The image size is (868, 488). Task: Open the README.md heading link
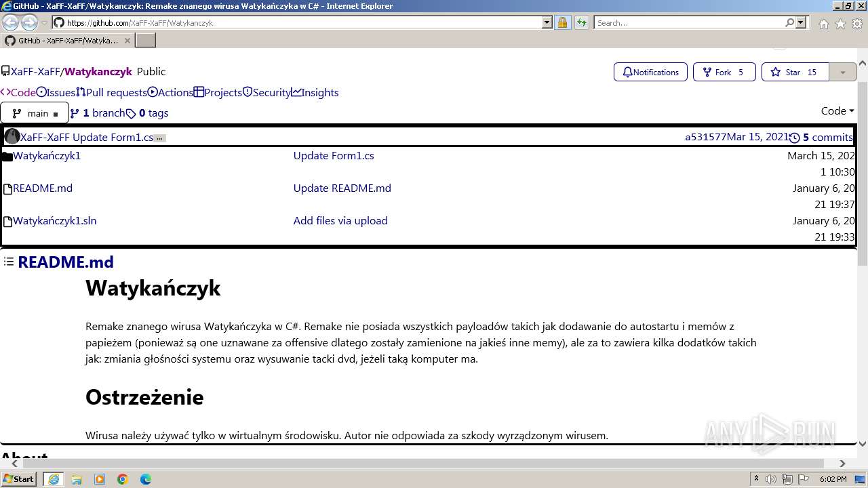click(66, 262)
